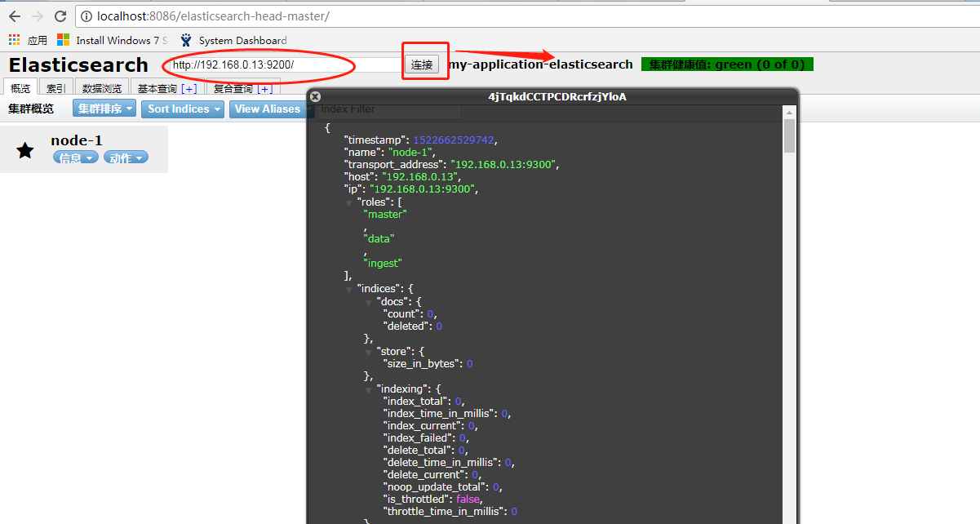Open the Chrome apps grid shortcut
This screenshot has height=524, width=980.
point(14,40)
